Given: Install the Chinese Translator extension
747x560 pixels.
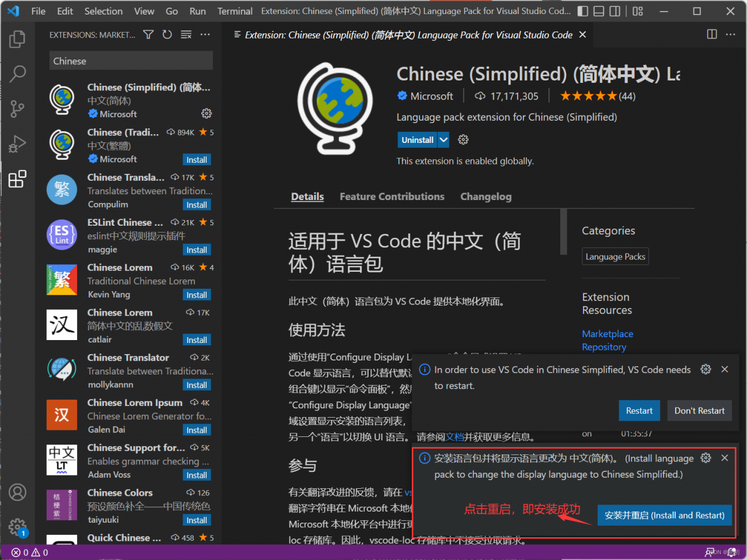Looking at the screenshot, I should (x=197, y=385).
